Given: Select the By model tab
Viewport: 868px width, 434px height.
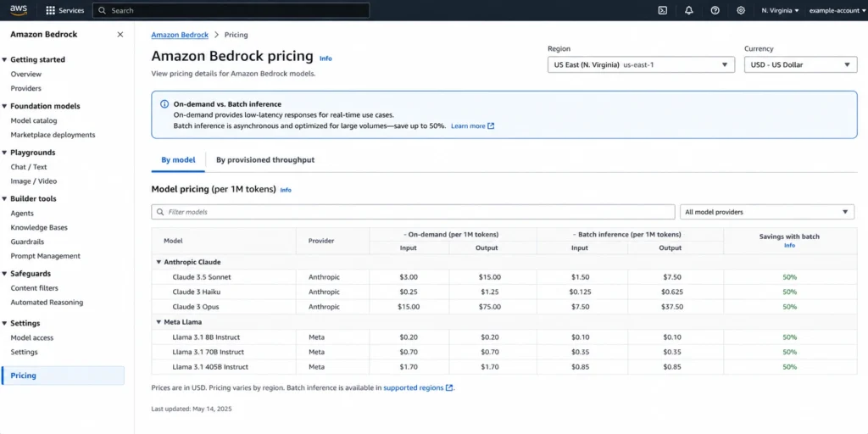Looking at the screenshot, I should point(178,160).
